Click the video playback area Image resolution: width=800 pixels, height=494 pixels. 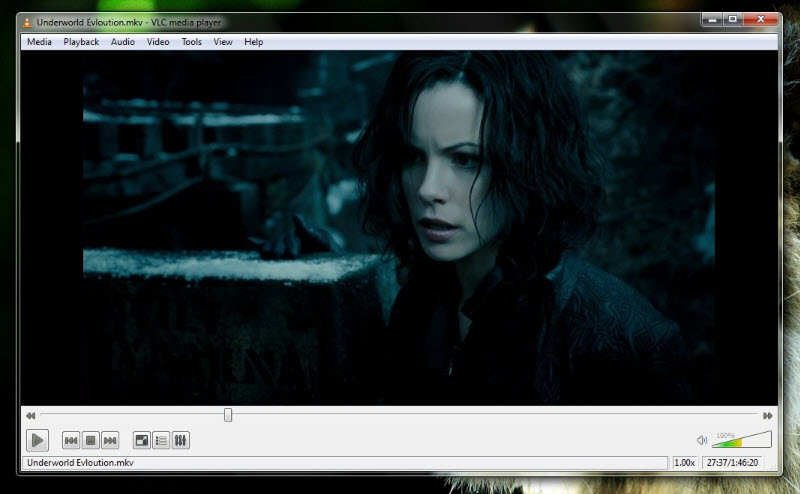(x=399, y=228)
